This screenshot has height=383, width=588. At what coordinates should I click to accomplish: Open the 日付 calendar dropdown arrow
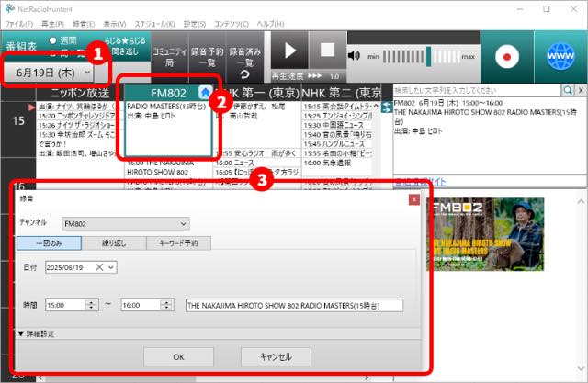pyautogui.click(x=111, y=267)
